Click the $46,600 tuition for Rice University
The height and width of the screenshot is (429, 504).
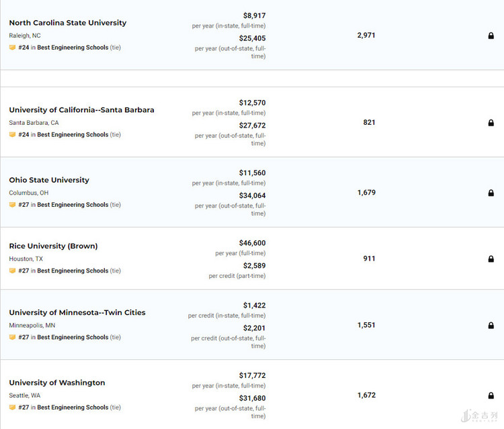coord(252,243)
